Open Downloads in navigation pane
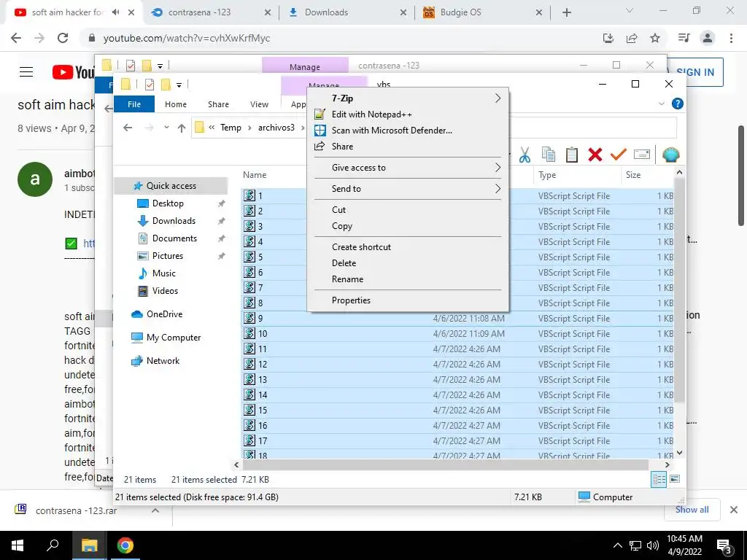The image size is (747, 560). 174,221
